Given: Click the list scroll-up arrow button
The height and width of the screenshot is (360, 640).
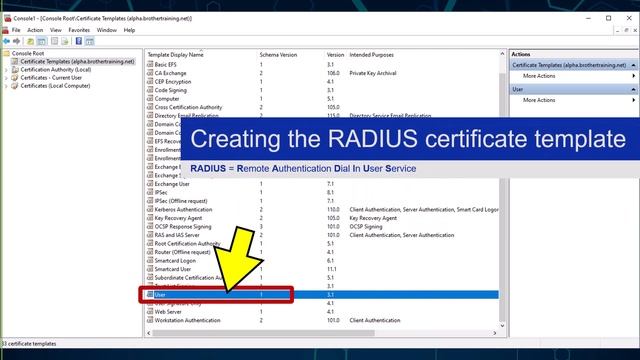Looking at the screenshot, I should pos(502,53).
